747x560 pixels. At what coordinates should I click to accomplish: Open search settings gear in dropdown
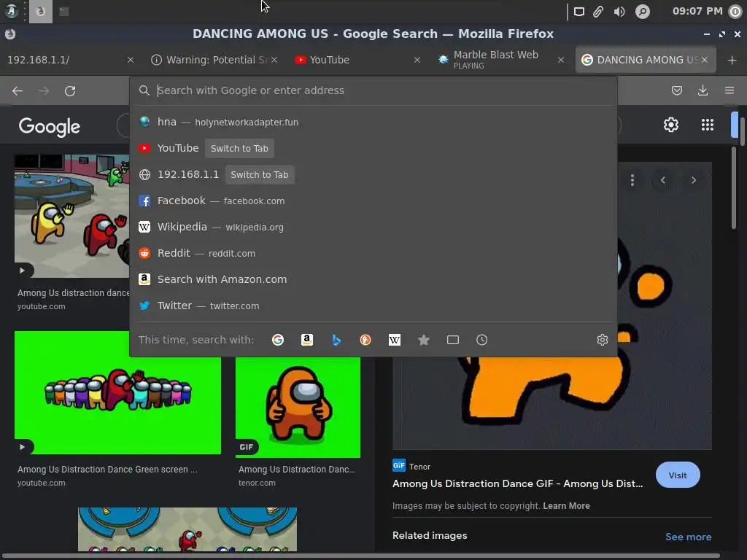pyautogui.click(x=602, y=340)
